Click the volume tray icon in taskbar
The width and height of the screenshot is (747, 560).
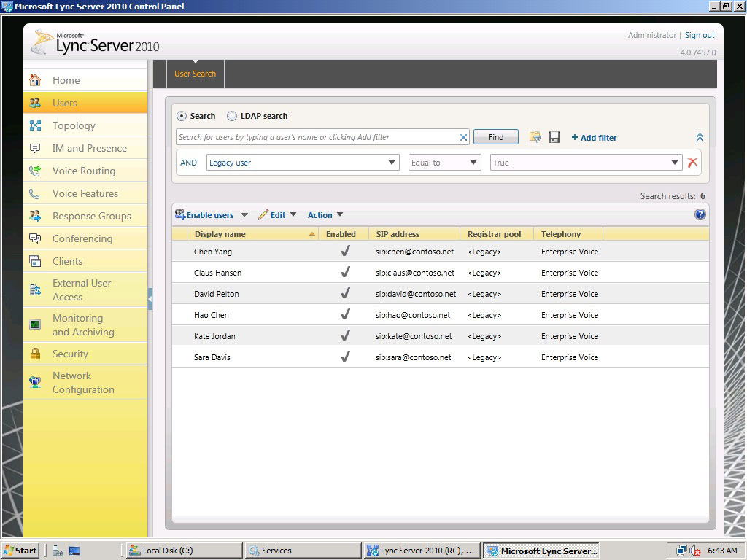click(694, 551)
